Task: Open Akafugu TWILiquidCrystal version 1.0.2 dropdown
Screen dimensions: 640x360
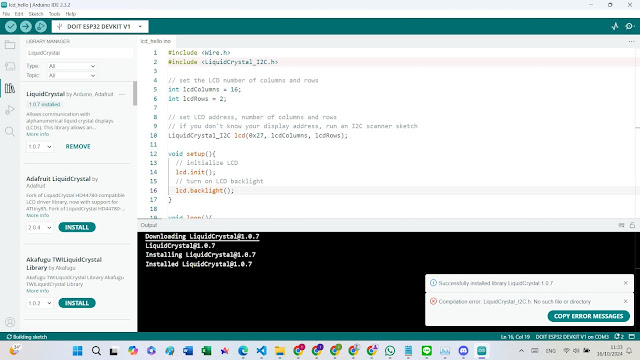Action: coord(40,303)
